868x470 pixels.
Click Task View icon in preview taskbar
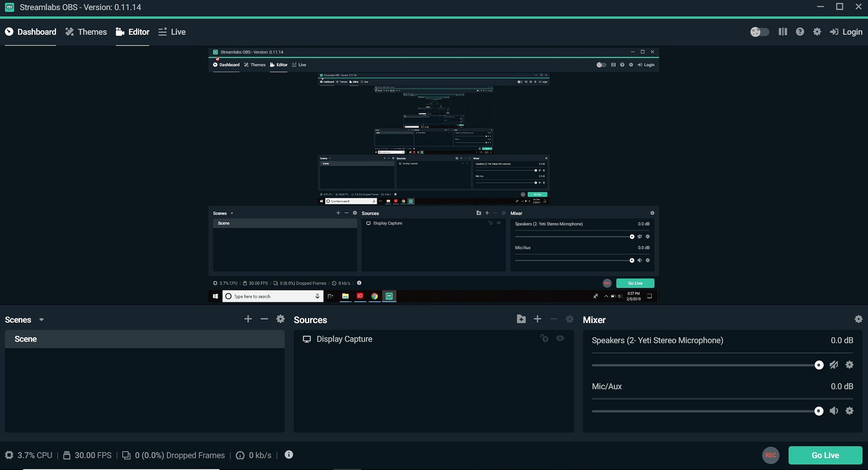[x=330, y=296]
